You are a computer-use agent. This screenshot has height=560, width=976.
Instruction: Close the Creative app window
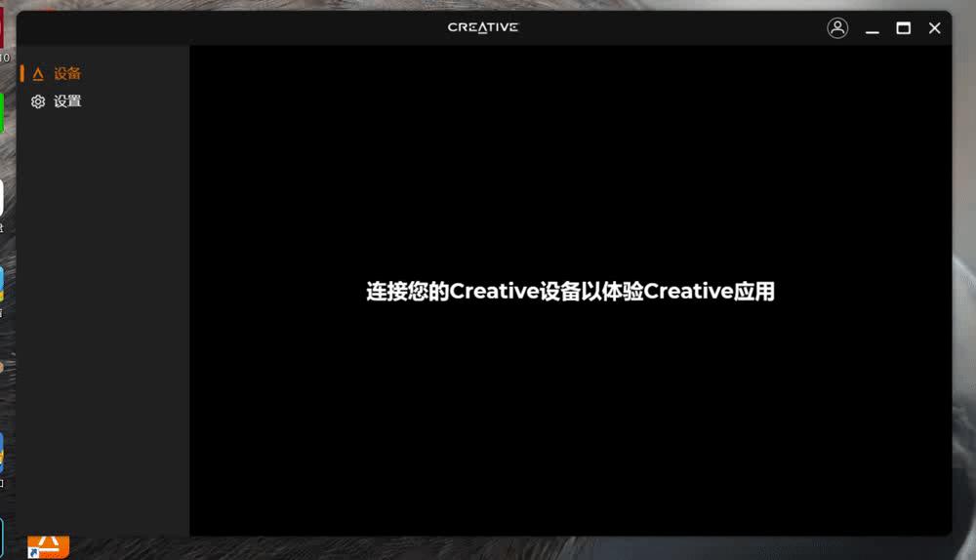pos(934,28)
